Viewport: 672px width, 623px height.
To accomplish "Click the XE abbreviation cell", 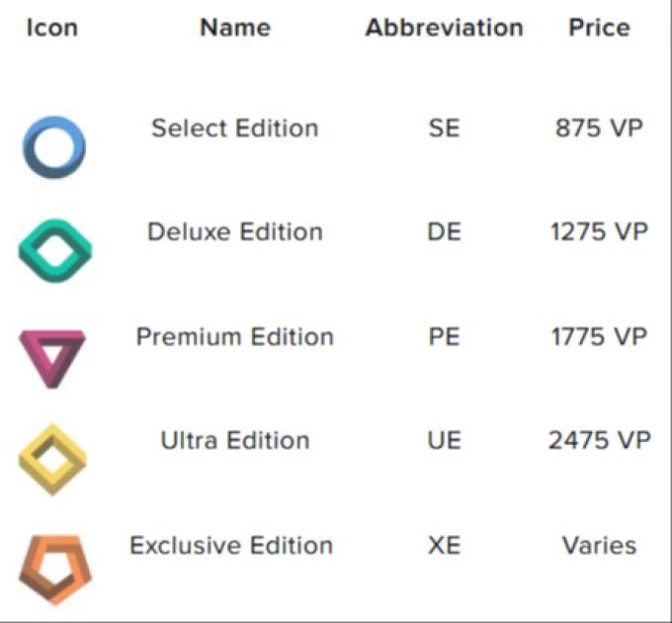I will click(x=445, y=546).
